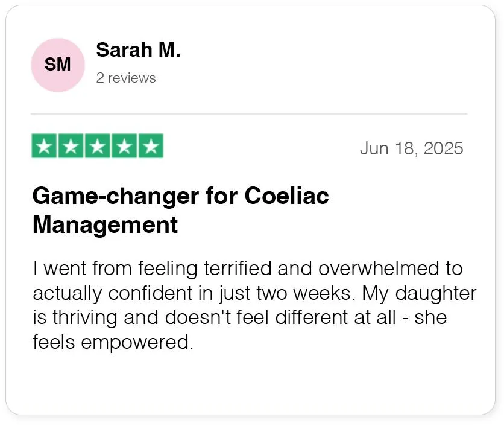Click the pink SM avatar circle
This screenshot has height=426, width=504.
click(58, 65)
